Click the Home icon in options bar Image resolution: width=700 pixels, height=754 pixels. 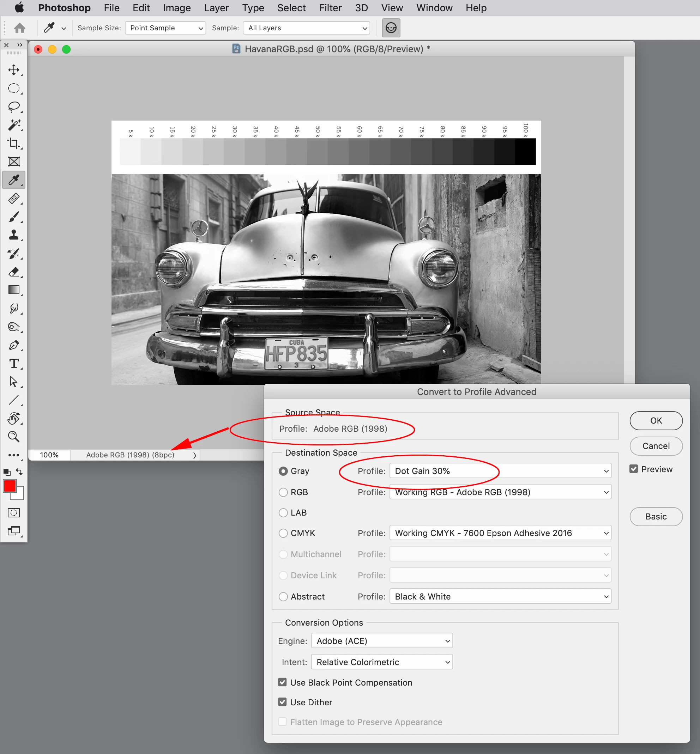point(20,28)
